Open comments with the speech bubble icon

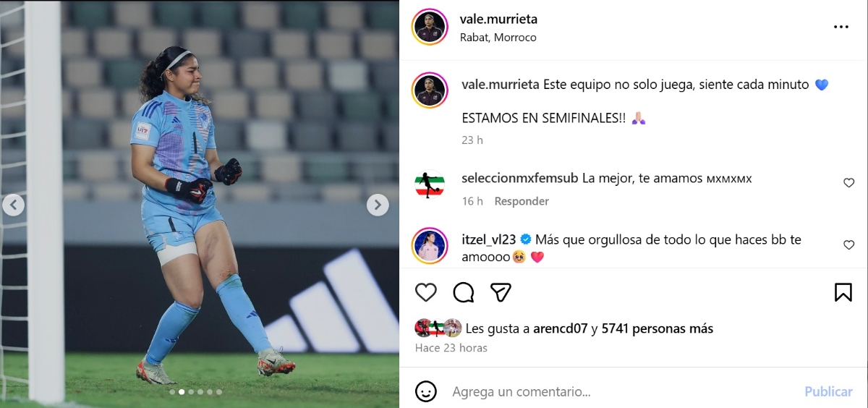coord(464,292)
